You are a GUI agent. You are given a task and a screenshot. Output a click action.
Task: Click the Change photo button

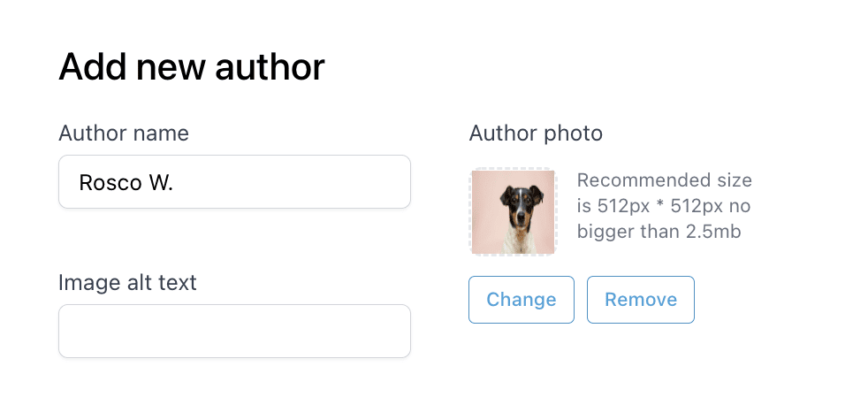521,300
